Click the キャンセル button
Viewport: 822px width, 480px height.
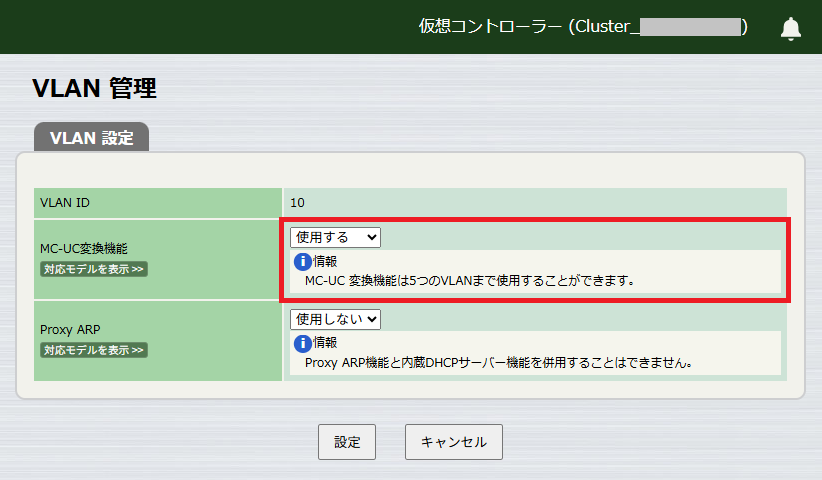coord(454,442)
